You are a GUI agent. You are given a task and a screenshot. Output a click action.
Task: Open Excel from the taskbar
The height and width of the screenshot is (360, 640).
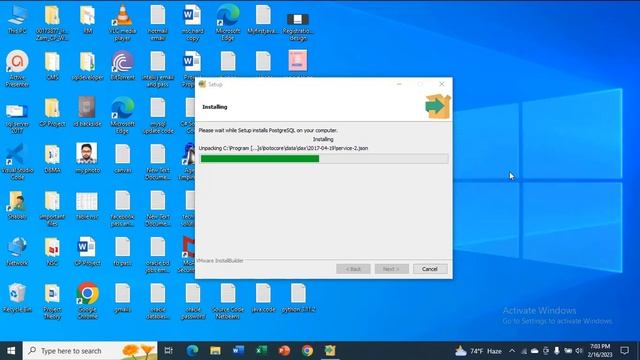[261, 351]
